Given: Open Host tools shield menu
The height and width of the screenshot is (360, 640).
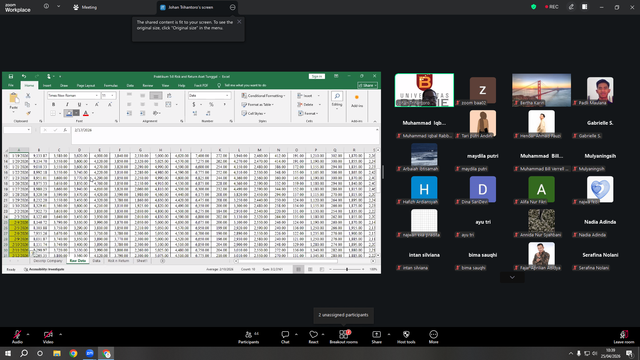Looking at the screenshot, I should pyautogui.click(x=406, y=337).
